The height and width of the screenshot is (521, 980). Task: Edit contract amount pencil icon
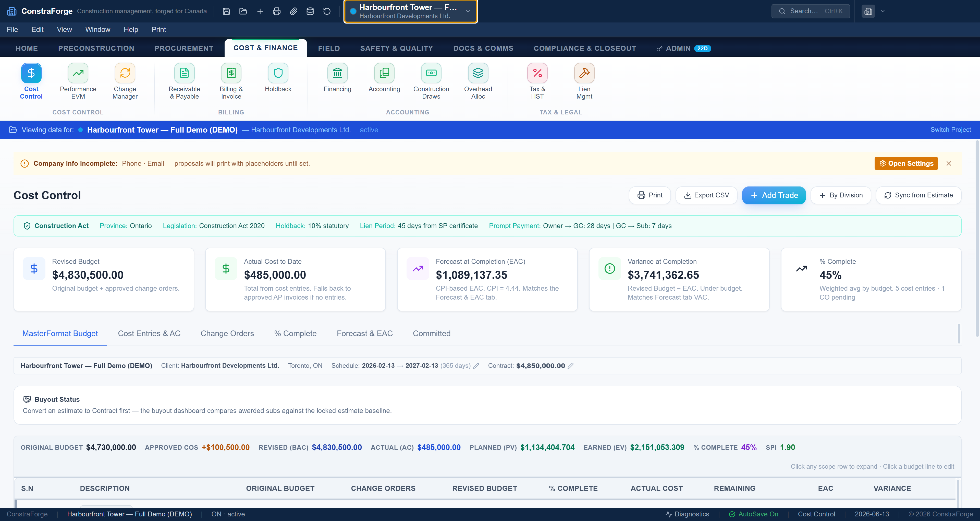pos(570,366)
